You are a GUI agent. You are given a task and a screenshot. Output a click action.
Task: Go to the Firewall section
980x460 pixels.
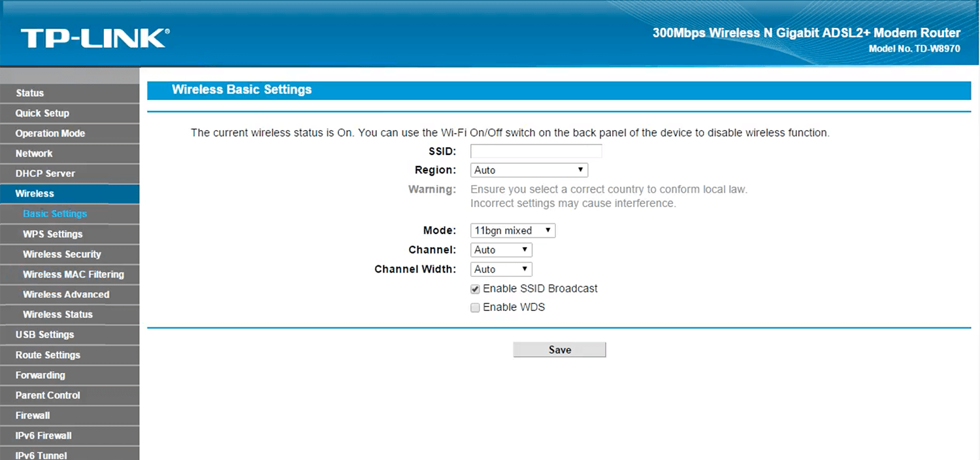click(x=33, y=416)
